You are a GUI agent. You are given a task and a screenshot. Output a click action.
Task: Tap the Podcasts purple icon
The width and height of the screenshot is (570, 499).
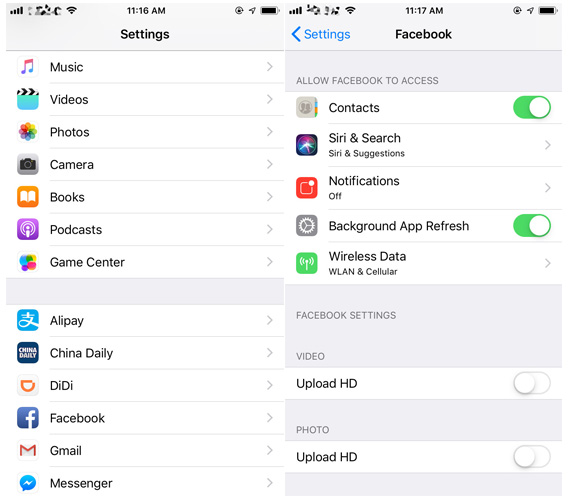point(28,229)
